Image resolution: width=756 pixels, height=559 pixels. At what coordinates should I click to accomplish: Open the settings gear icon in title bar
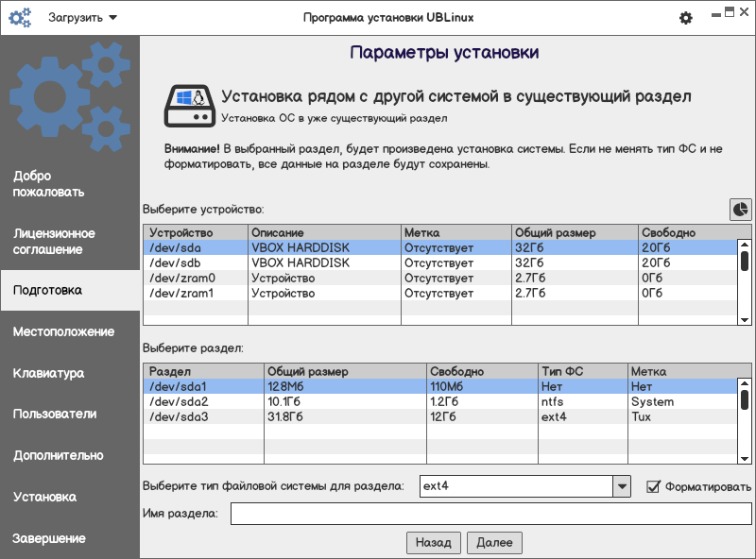tap(686, 18)
